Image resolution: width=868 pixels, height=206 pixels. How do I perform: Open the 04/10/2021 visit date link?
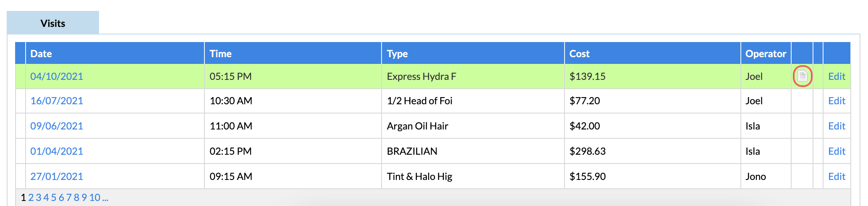point(57,77)
